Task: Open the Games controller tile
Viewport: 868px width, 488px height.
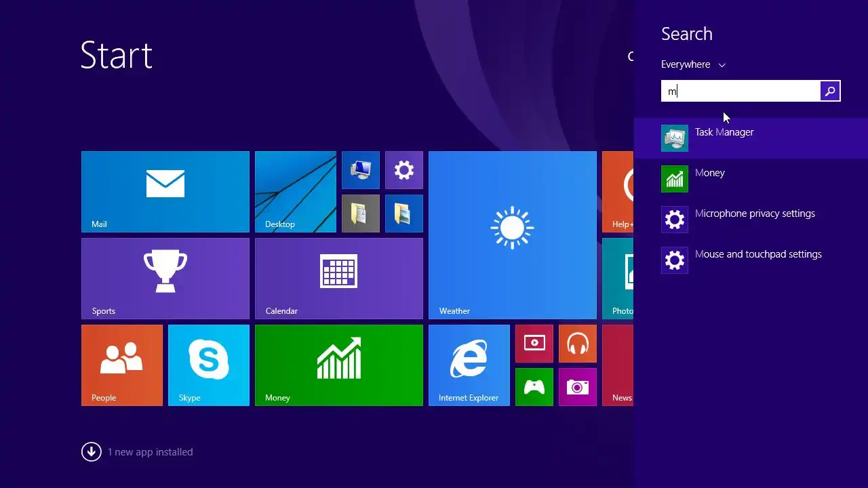Action: click(x=534, y=387)
